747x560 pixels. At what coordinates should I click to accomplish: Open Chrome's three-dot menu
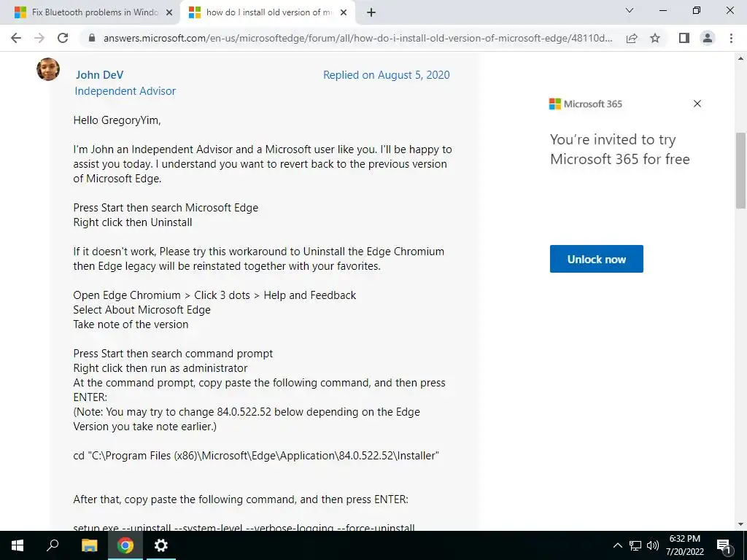point(731,38)
